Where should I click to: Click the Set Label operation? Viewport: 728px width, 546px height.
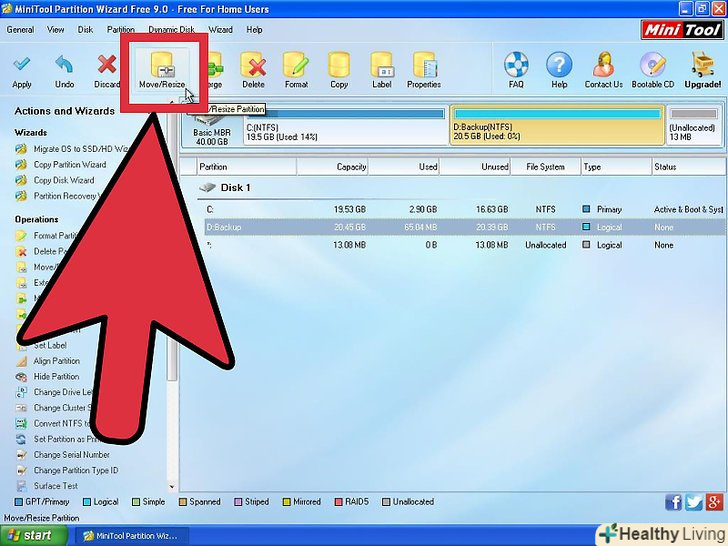(x=43, y=345)
